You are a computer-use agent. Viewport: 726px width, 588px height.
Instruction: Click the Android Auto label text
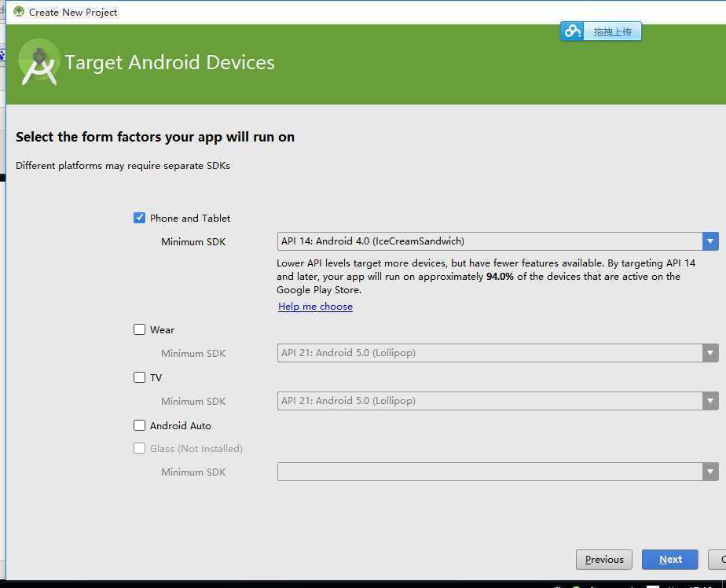[181, 426]
